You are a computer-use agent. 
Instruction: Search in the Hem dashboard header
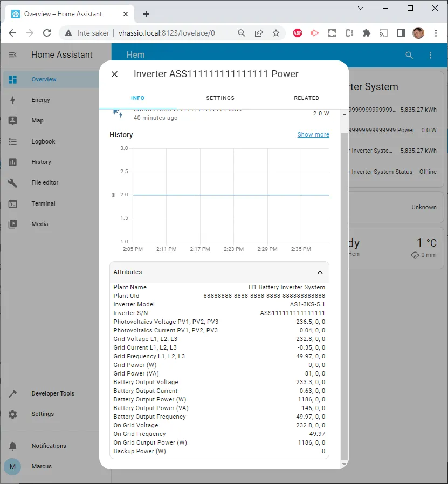coord(409,55)
